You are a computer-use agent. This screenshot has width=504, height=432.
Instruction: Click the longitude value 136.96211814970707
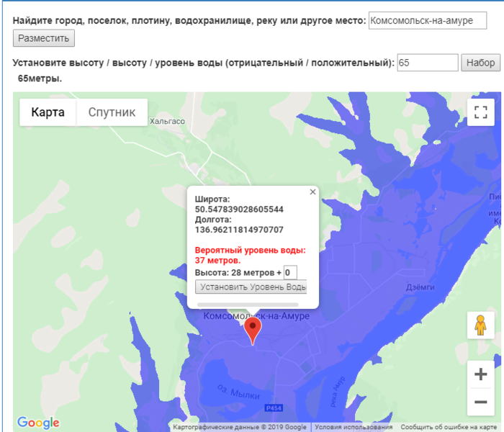click(239, 230)
